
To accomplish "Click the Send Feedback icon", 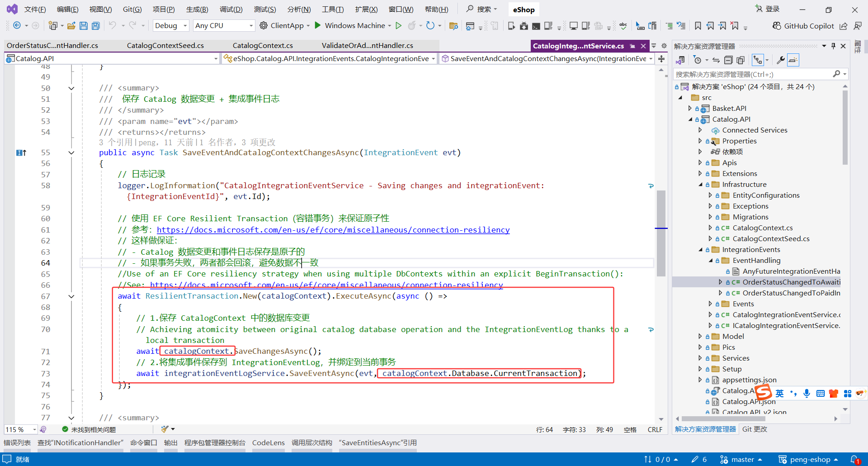I will [858, 26].
